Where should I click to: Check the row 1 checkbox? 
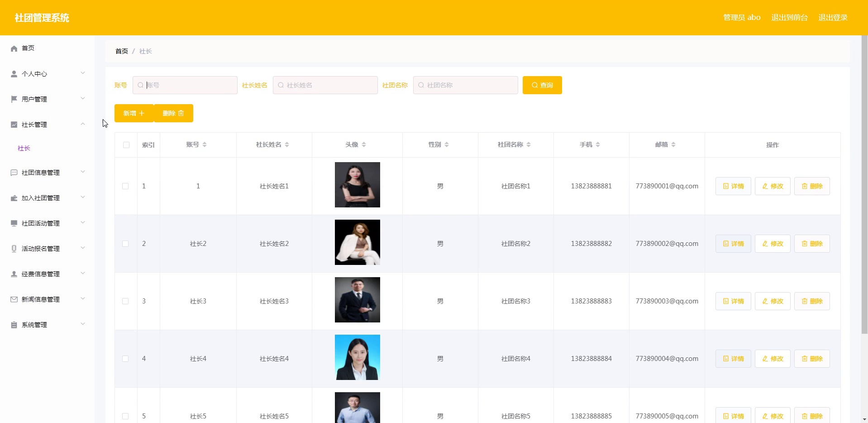(125, 186)
